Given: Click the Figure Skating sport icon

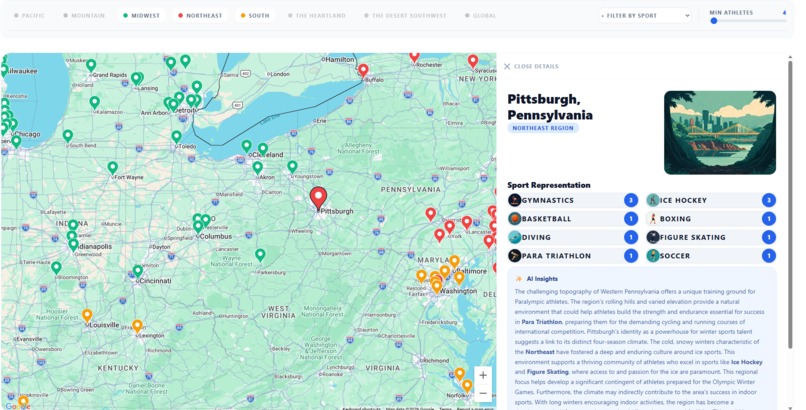Looking at the screenshot, I should 653,237.
